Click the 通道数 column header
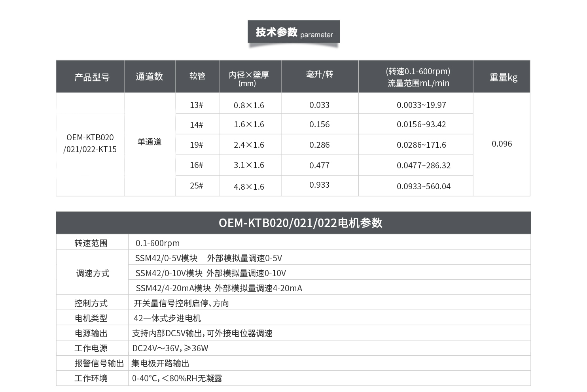The image size is (587, 392). point(150,77)
